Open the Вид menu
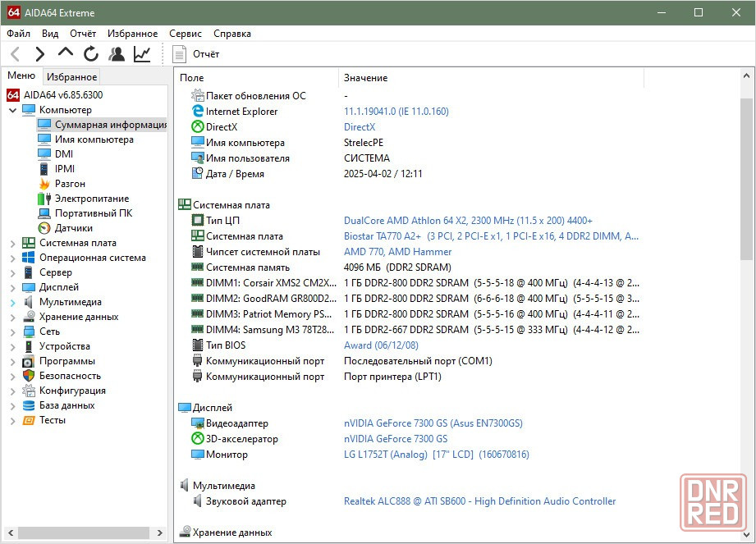Screen dimensions: 756x544 click(x=50, y=34)
